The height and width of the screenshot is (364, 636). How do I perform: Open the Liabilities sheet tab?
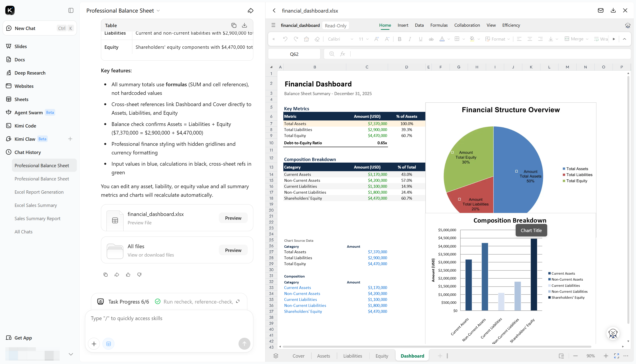coord(352,356)
